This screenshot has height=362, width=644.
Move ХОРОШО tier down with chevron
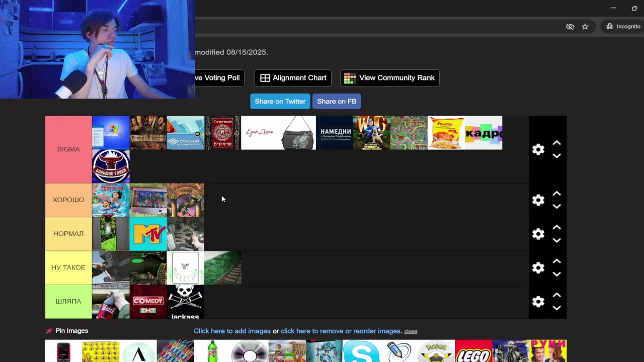click(556, 207)
